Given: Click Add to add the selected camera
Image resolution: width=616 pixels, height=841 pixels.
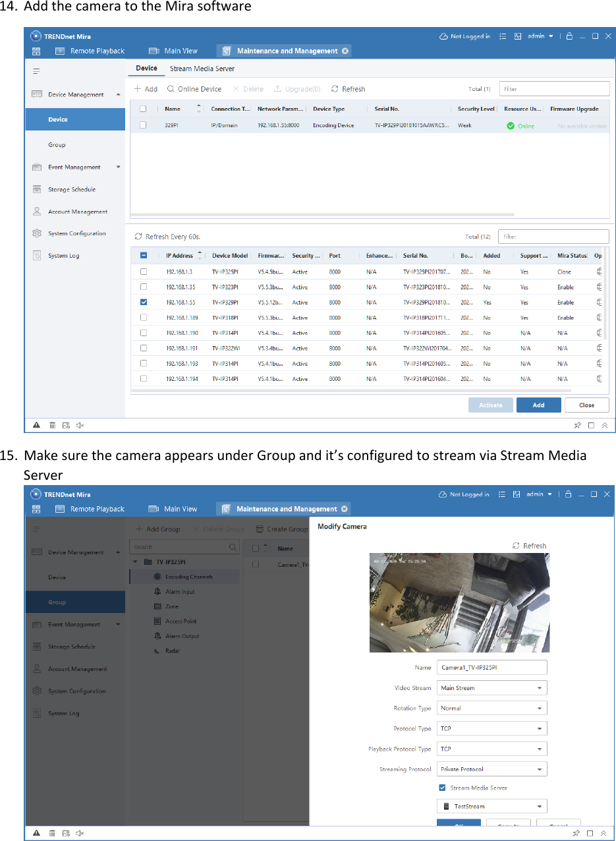Looking at the screenshot, I should pos(538,405).
